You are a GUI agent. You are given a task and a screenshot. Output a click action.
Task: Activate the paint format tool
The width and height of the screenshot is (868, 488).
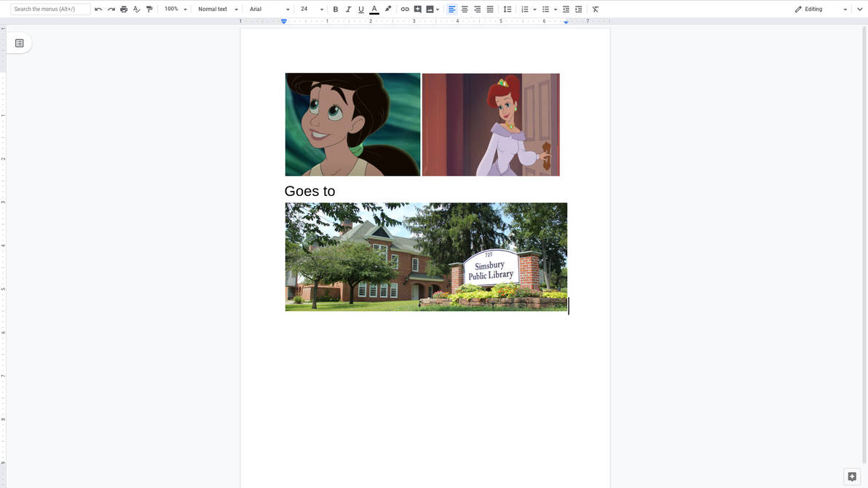[149, 9]
